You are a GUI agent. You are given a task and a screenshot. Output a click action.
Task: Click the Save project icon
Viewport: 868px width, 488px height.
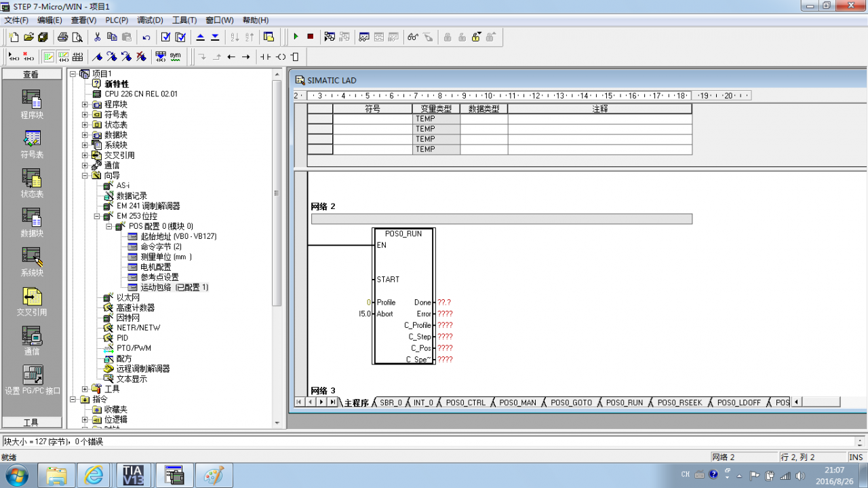43,37
